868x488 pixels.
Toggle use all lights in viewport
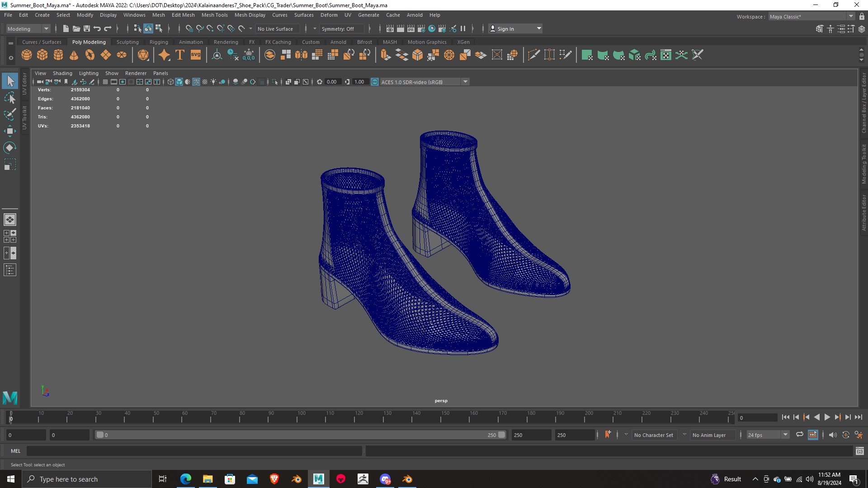coord(213,82)
